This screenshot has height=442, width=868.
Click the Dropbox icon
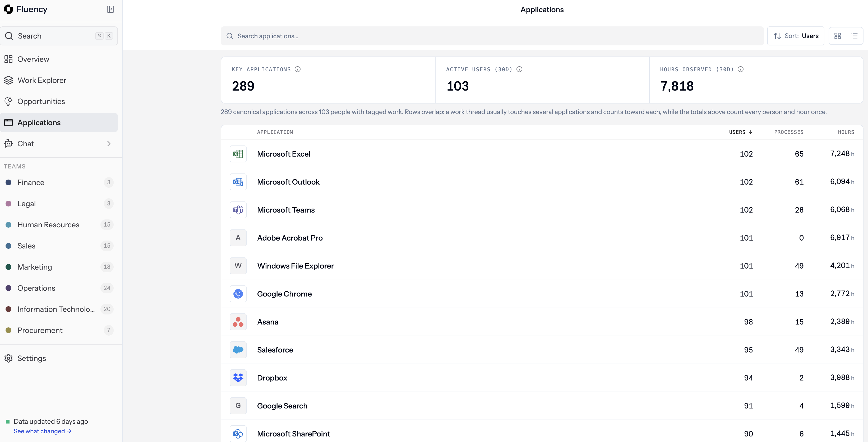238,378
